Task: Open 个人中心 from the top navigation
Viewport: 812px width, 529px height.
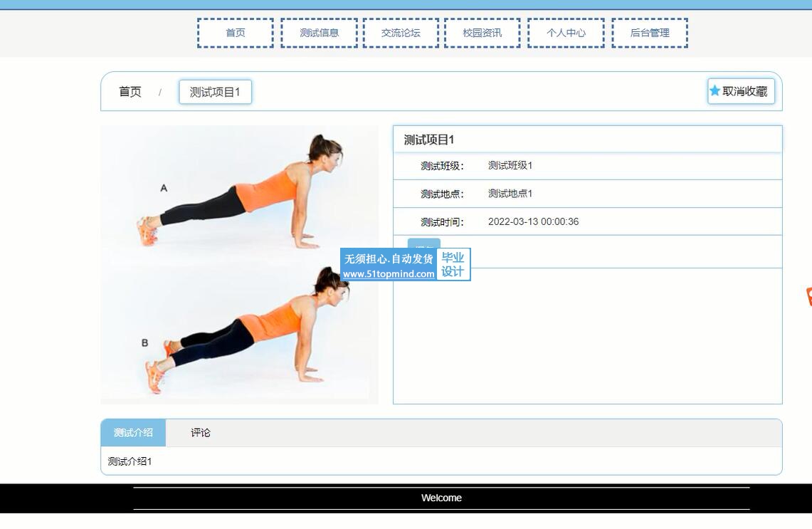Action: coord(566,33)
